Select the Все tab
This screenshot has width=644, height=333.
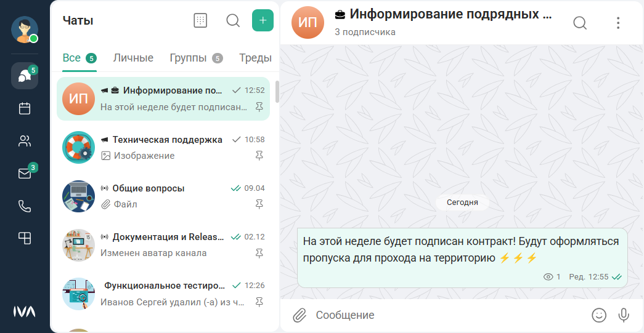pos(79,58)
